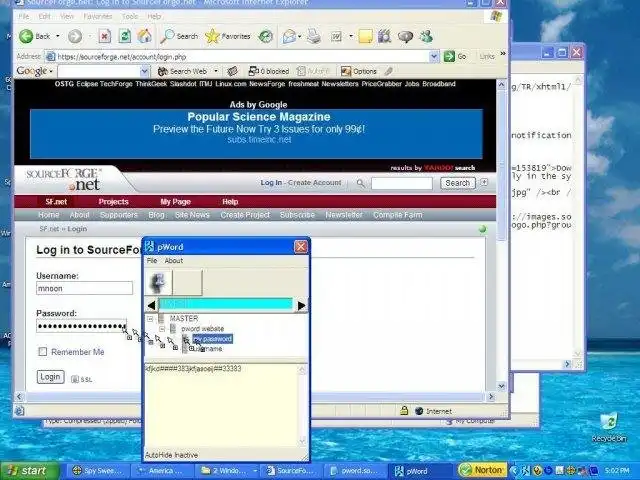Follow the Log In link in header
640x480 pixels.
tap(271, 183)
